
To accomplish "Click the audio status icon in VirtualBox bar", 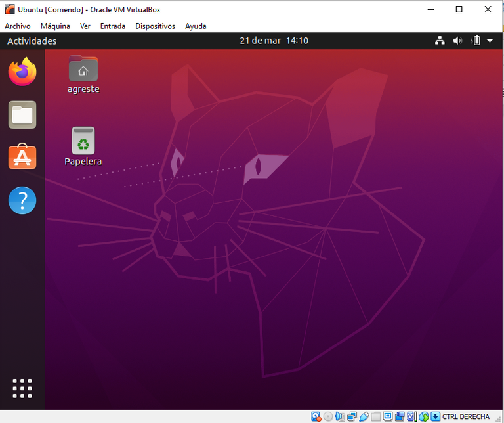I will tap(340, 416).
